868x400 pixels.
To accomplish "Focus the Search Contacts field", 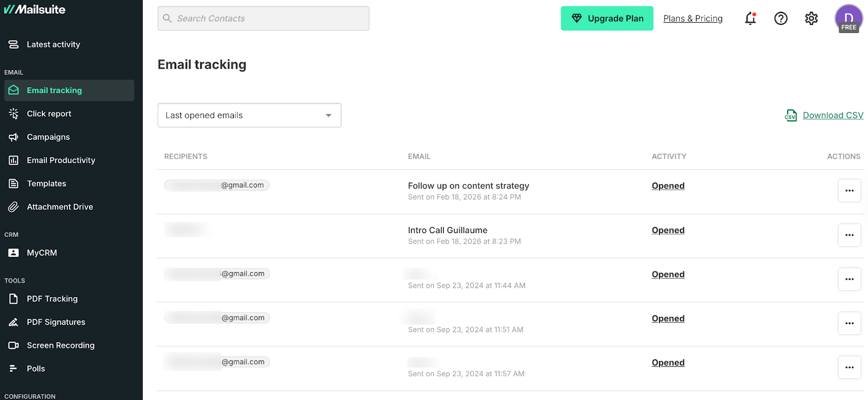I will coord(263,18).
